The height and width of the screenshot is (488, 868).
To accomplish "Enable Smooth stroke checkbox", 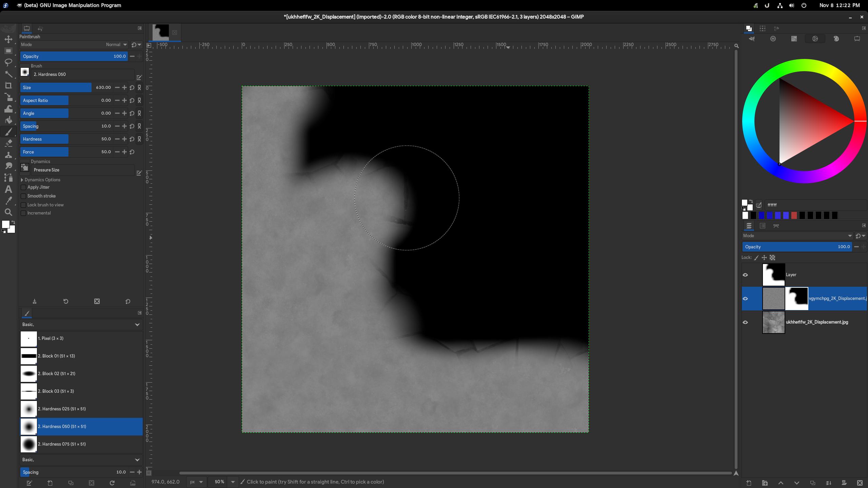I will click(x=23, y=196).
